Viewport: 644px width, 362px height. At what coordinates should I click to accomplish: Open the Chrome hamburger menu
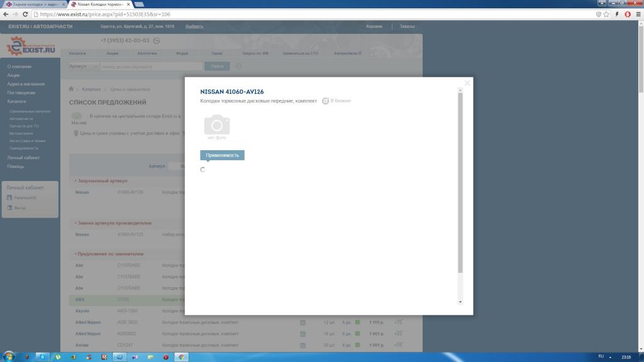click(638, 14)
